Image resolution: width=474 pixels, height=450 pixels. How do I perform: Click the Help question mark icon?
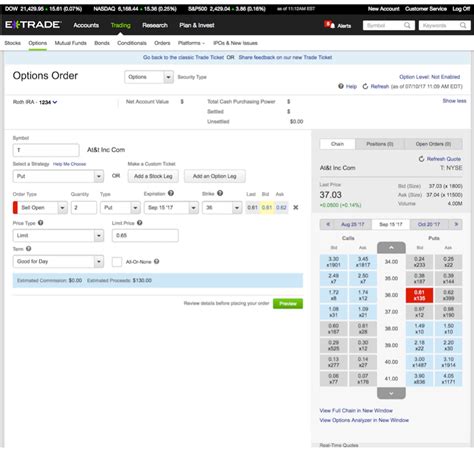[341, 86]
